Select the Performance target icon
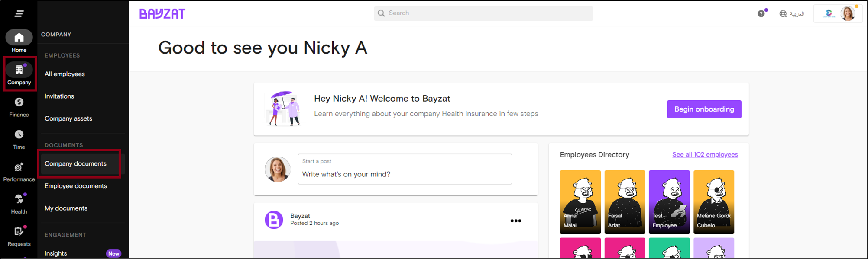The height and width of the screenshot is (259, 868). pos(19,167)
